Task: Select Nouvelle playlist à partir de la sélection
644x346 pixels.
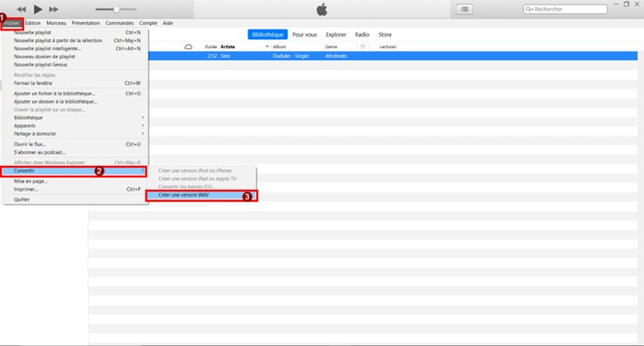Action: click(x=76, y=40)
